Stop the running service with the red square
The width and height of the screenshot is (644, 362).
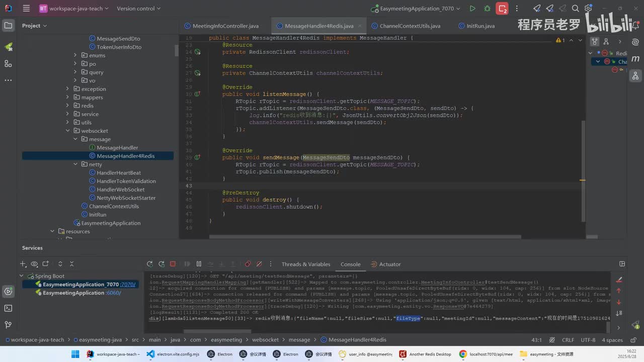pos(173,264)
